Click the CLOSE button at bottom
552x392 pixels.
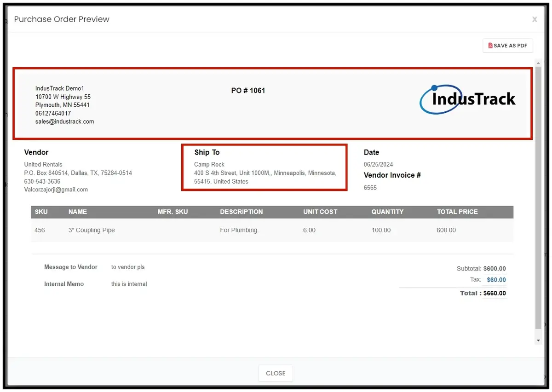(x=276, y=373)
